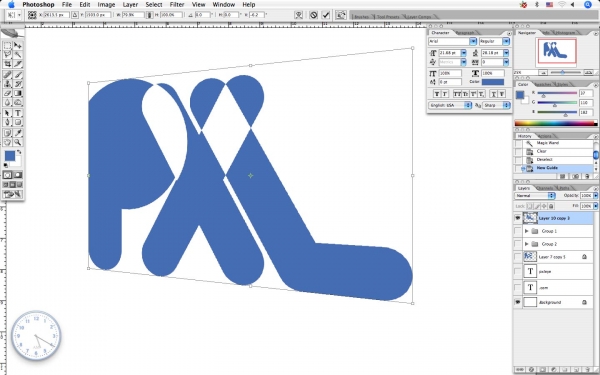Viewport: 600px width, 375px height.
Task: Cancel the transform in options bar
Action: (313, 15)
